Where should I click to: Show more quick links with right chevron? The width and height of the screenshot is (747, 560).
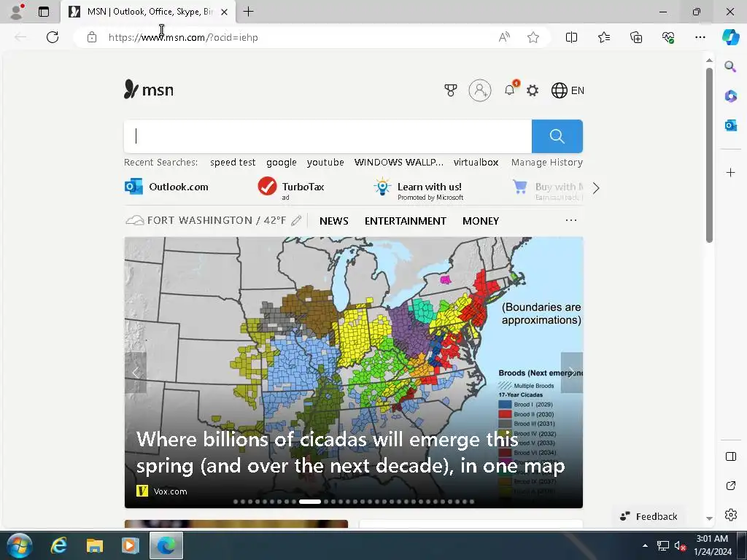[595, 188]
